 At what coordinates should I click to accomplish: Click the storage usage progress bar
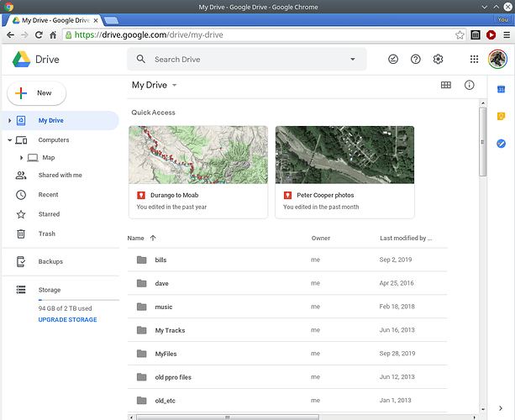[x=78, y=300]
